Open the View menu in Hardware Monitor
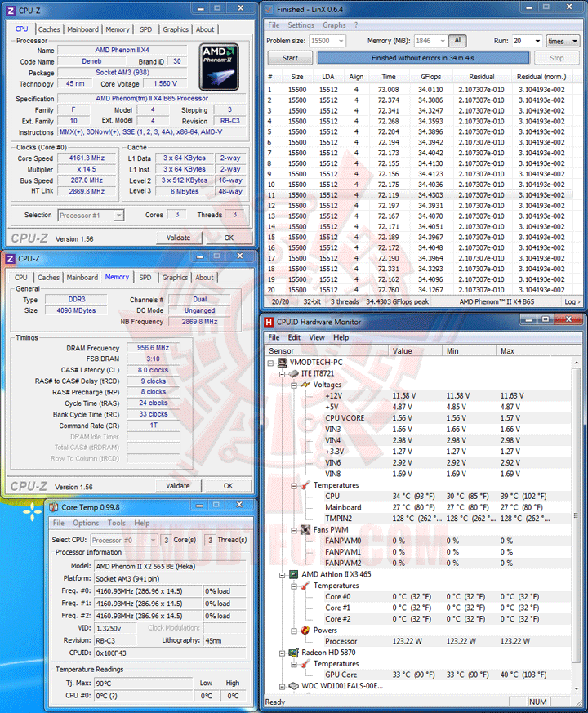Viewport: 588px width, 713px height. point(317,337)
